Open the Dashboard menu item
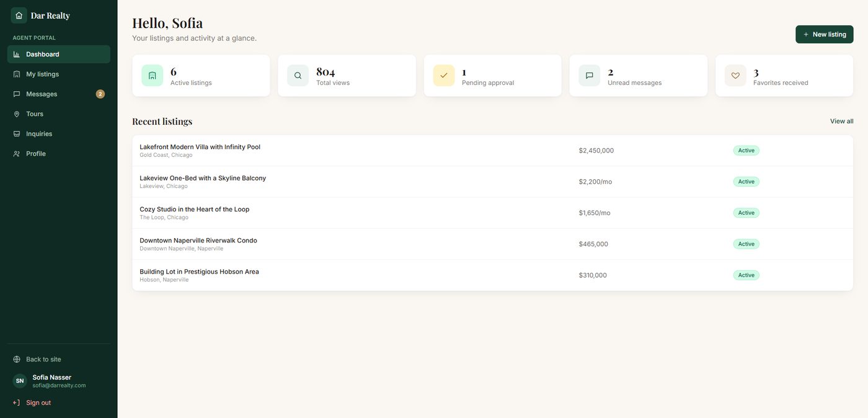 59,55
